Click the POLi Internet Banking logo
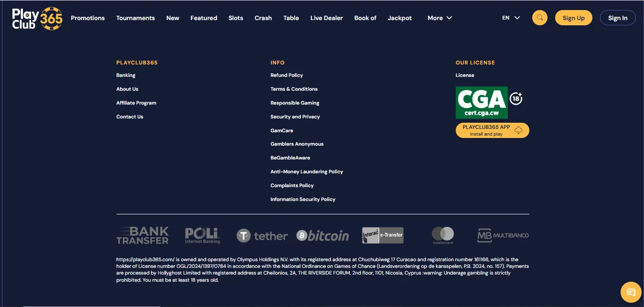The image size is (644, 307). click(x=203, y=235)
